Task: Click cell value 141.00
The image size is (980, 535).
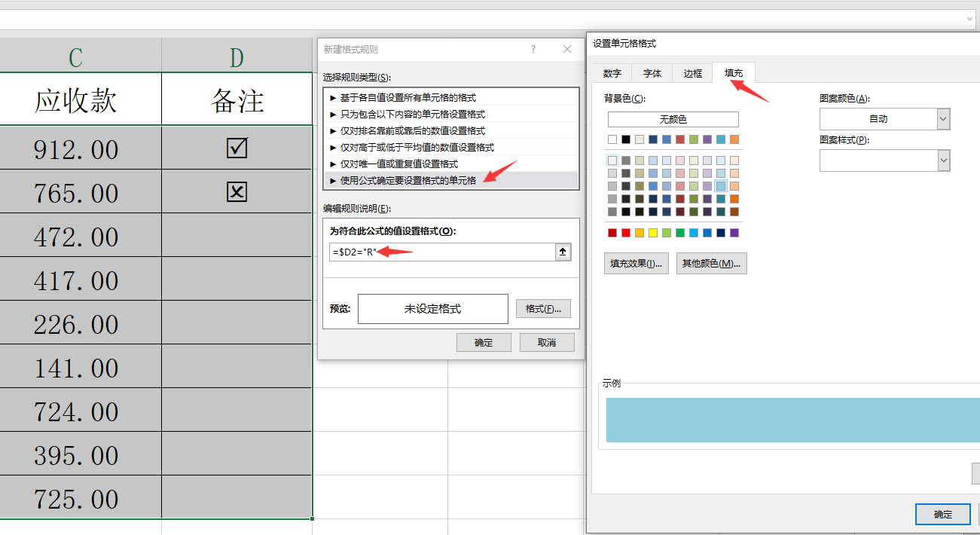Action: pyautogui.click(x=75, y=368)
